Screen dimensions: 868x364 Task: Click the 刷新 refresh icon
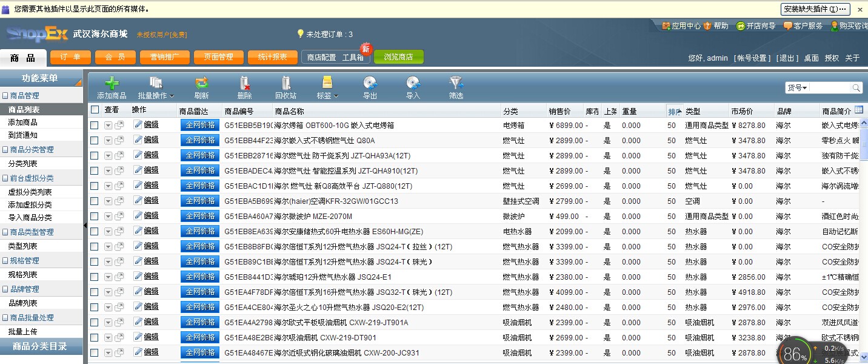pyautogui.click(x=201, y=83)
